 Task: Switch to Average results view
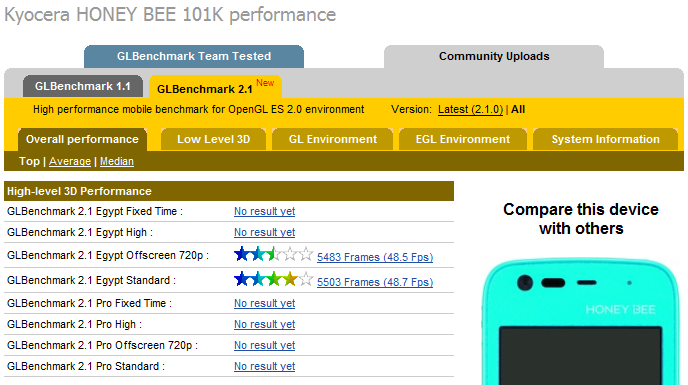coord(70,161)
